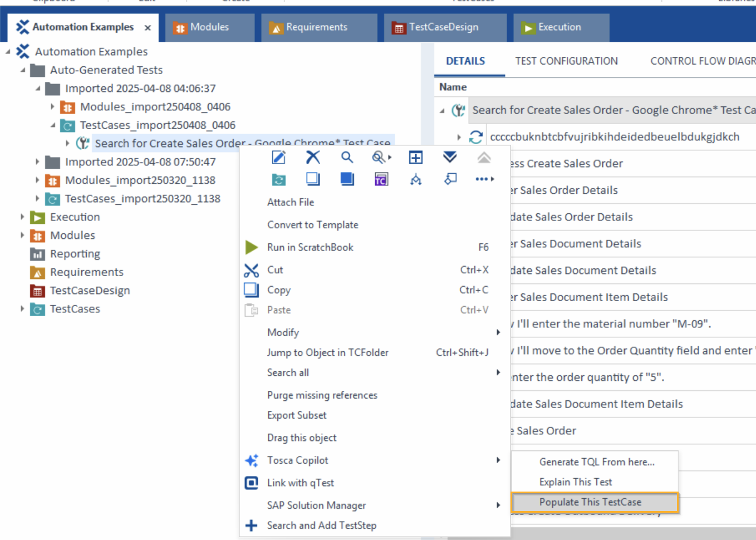Screen dimensions: 756x540
Task: Click the teal folder refresh icon
Action: pos(278,179)
